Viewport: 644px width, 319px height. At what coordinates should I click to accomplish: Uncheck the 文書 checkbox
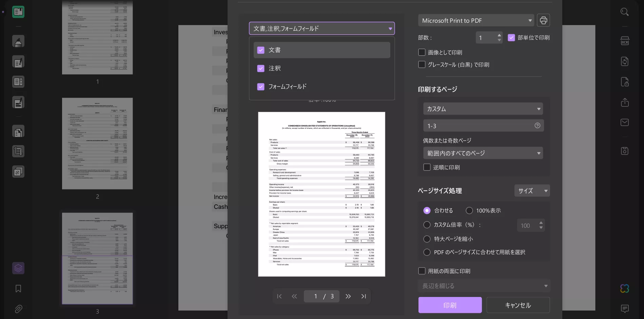pos(261,50)
